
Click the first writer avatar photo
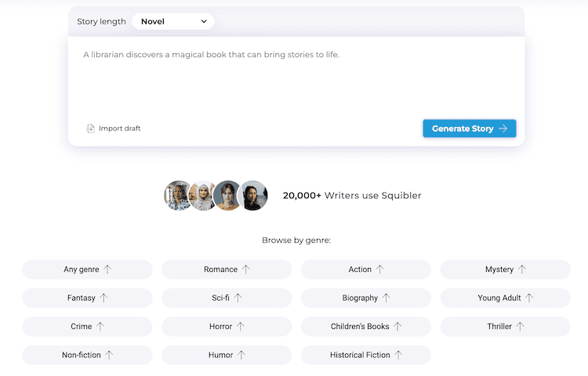coord(179,195)
